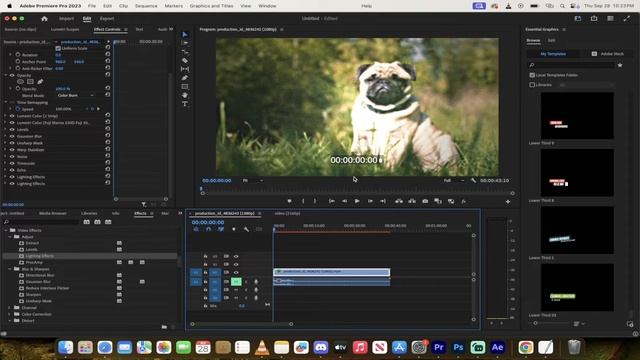Collapse the Video Effects folder

[6, 230]
